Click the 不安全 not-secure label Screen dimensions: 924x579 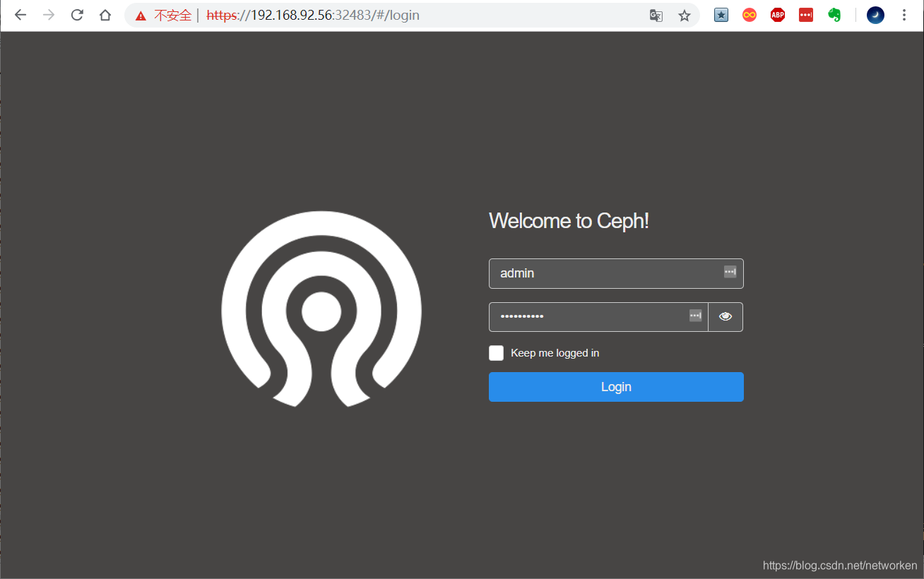pos(173,16)
